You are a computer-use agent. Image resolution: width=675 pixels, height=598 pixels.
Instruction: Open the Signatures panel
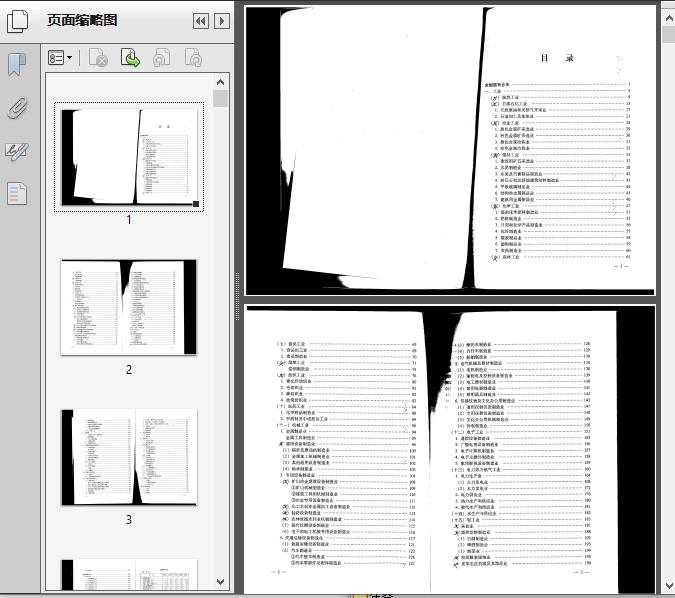point(17,151)
